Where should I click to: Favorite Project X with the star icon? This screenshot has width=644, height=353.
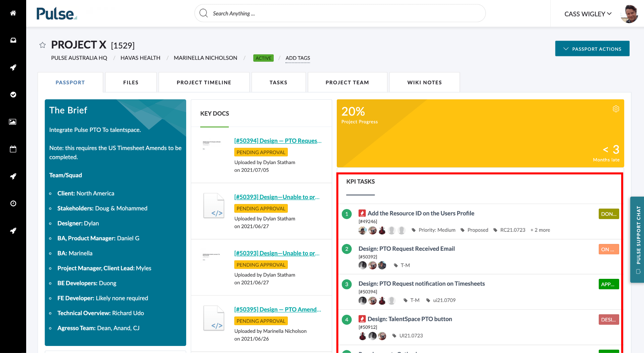[43, 45]
